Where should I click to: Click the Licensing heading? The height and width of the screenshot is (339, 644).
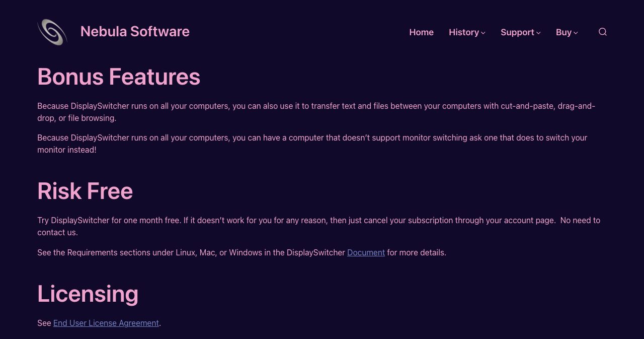(88, 294)
